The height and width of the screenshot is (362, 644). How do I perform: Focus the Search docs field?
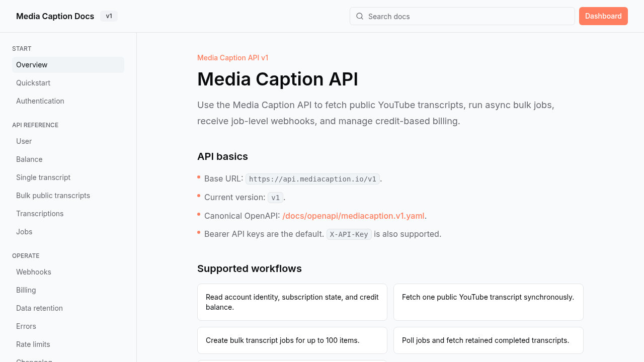pos(462,16)
